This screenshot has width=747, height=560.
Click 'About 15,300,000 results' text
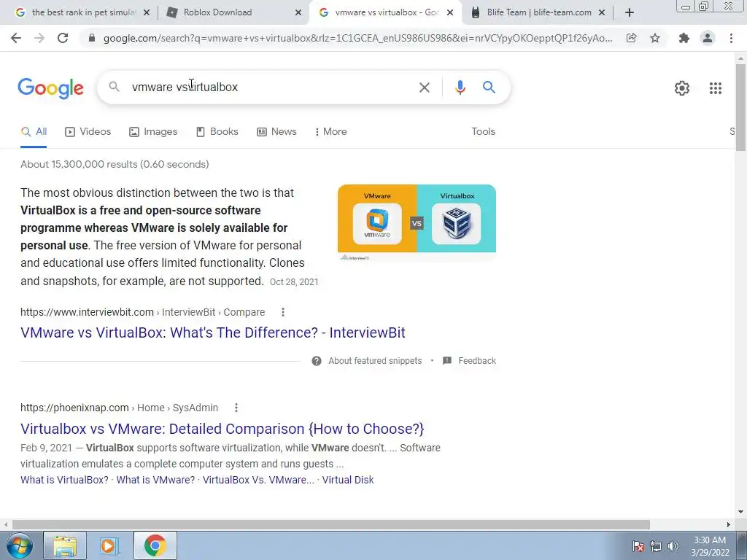coord(115,164)
